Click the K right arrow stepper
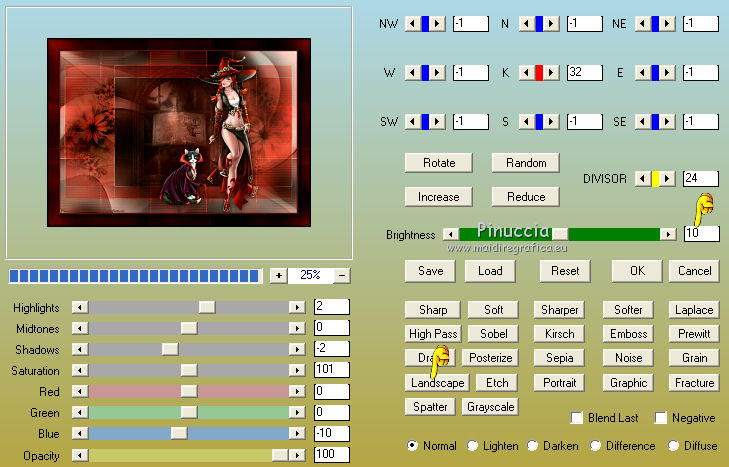 [x=551, y=73]
